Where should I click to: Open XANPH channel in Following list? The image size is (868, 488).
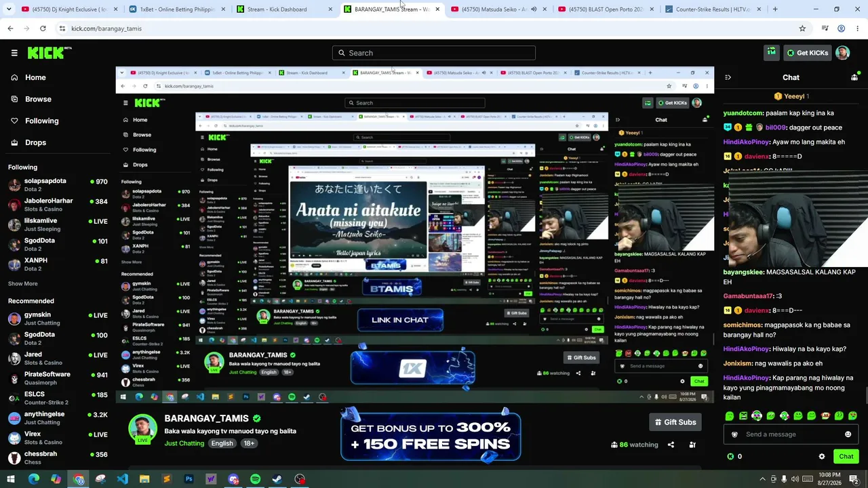pyautogui.click(x=58, y=264)
